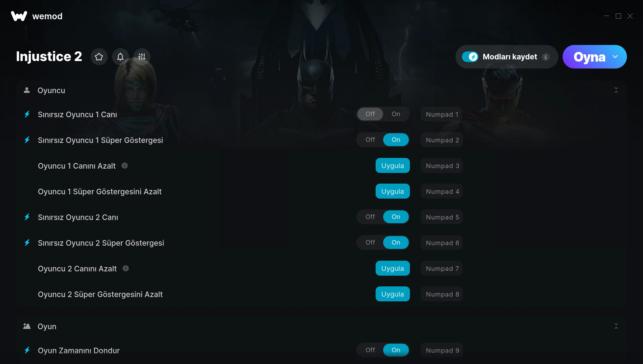Turn Off Sınırsız Oyuncu 2 Canı

click(x=370, y=217)
